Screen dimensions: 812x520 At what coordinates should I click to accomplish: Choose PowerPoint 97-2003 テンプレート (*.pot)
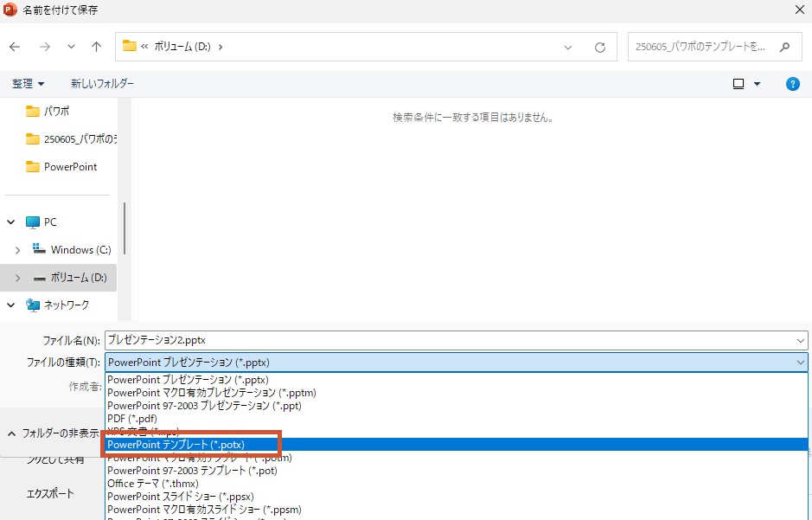tap(456, 471)
